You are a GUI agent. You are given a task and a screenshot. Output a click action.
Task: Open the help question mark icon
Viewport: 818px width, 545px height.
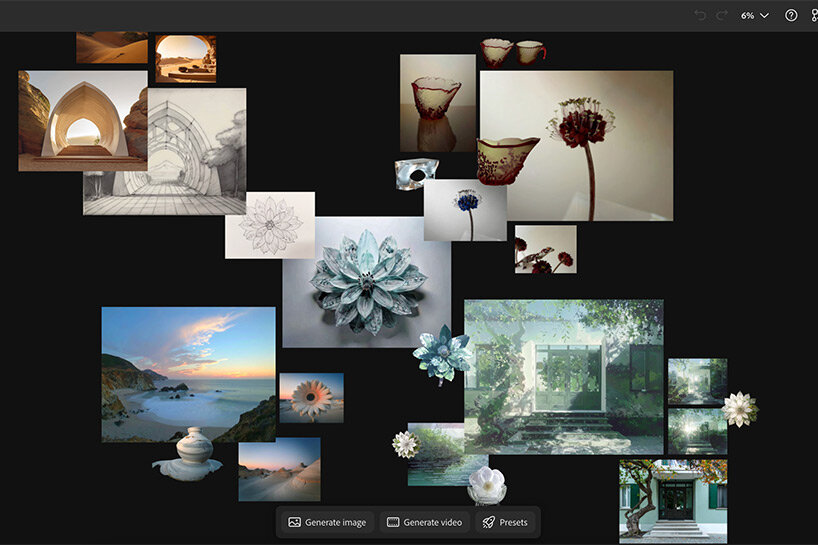click(792, 16)
